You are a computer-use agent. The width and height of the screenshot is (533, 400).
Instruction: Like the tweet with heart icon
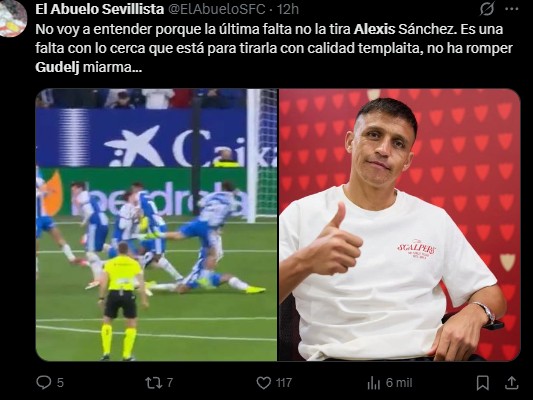(263, 383)
